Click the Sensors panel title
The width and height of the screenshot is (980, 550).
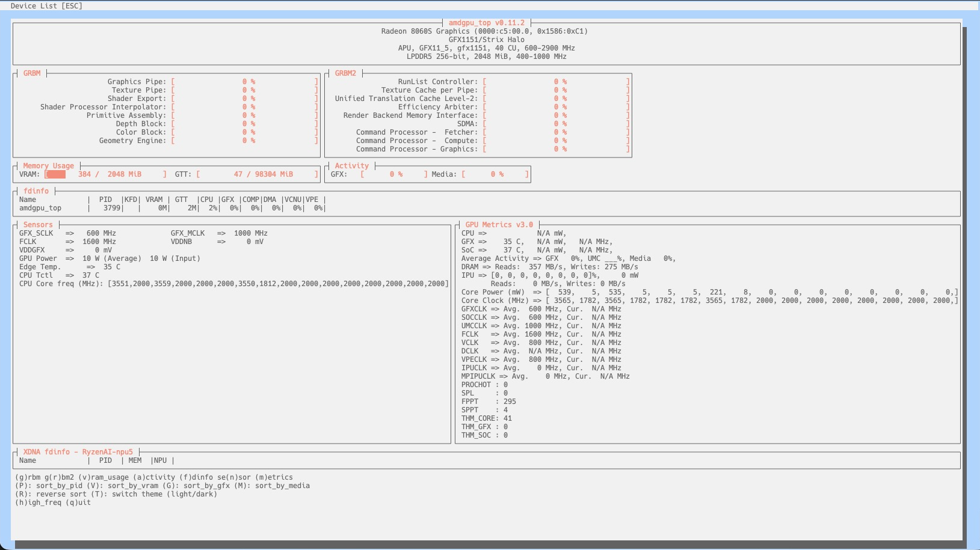38,225
